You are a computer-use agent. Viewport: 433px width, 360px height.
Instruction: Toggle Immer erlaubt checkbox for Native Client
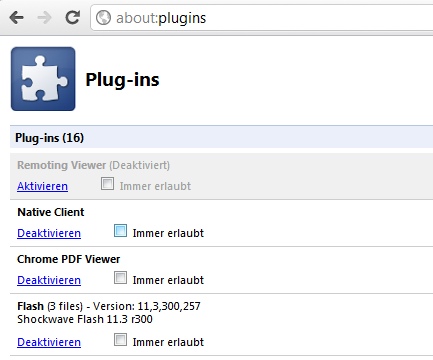click(120, 231)
